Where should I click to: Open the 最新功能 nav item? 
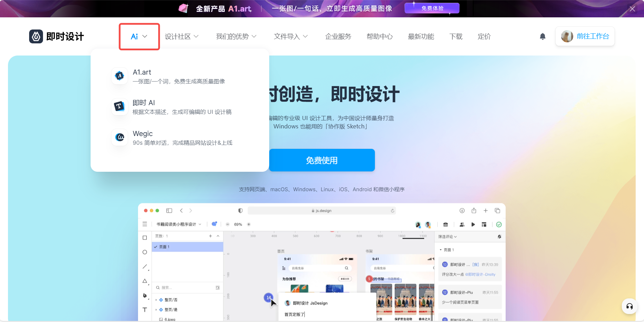421,36
